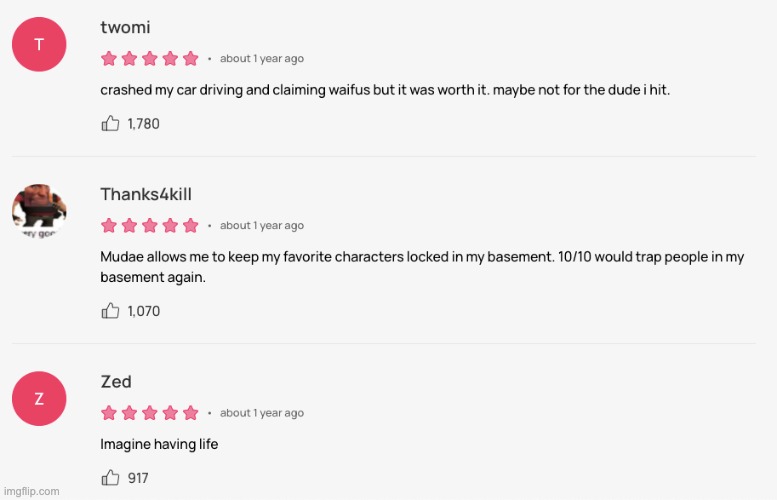Click Thanks4kill's "about 1 year ago" timestamp
Viewport: 777px width, 500px height.
[x=262, y=226]
